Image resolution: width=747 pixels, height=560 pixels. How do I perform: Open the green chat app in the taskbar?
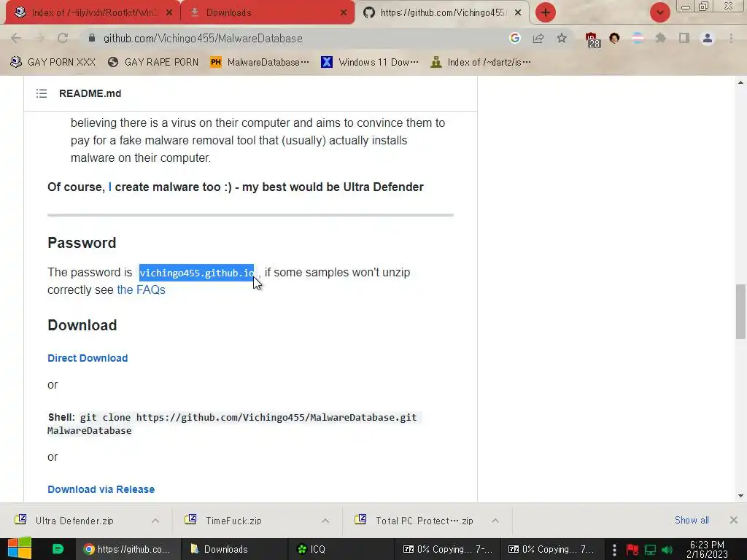coord(58,549)
